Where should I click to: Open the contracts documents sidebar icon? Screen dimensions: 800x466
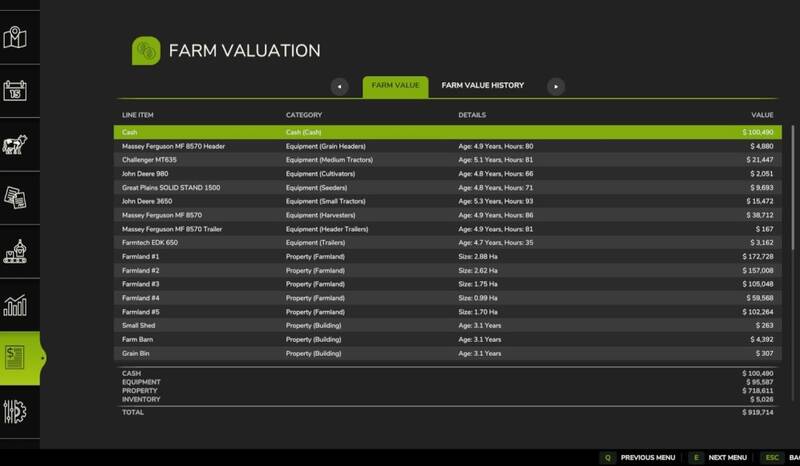click(14, 196)
